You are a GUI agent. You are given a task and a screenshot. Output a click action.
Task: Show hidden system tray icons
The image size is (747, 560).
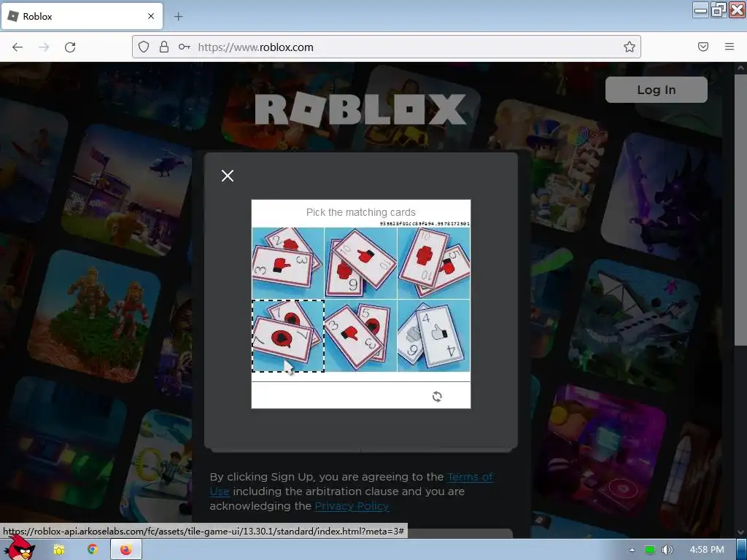pos(632,550)
